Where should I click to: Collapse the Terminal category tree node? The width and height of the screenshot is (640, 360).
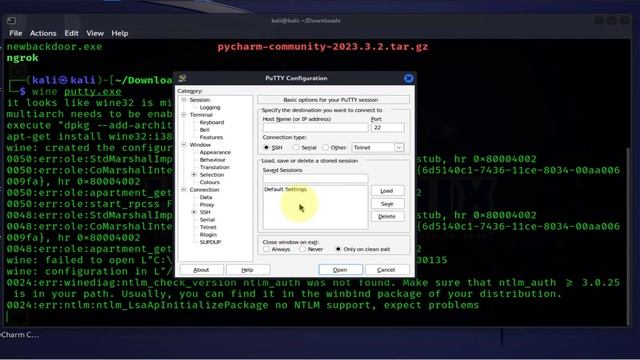pyautogui.click(x=184, y=115)
